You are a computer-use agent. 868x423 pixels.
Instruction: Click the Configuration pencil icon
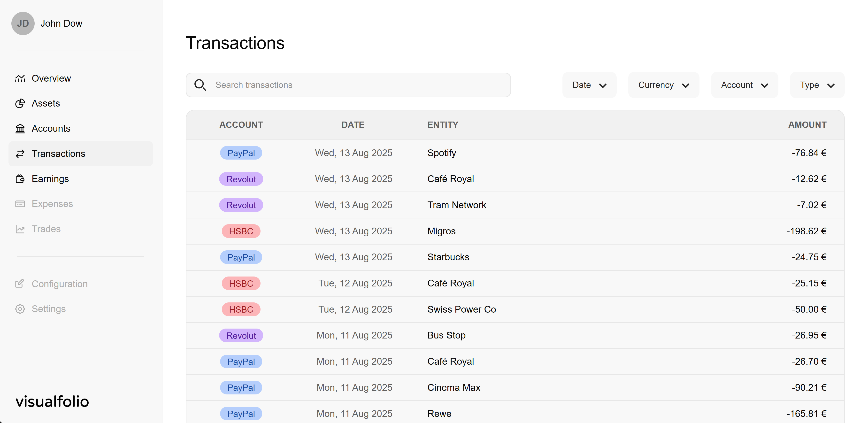20,284
